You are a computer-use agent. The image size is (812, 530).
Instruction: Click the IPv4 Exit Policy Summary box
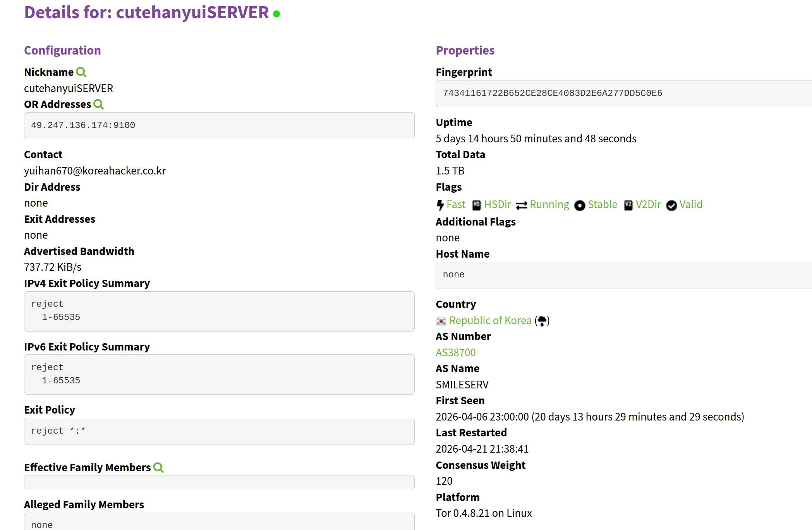[219, 311]
